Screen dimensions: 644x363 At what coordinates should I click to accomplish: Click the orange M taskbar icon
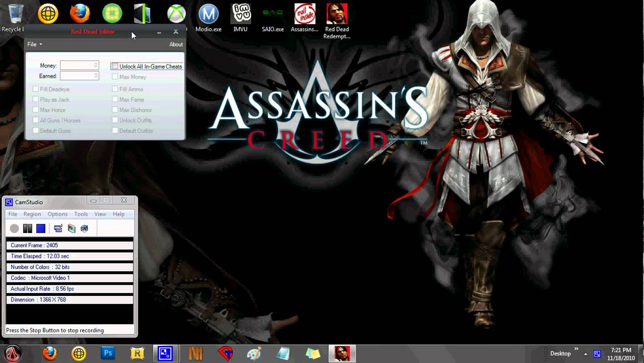coord(196,353)
